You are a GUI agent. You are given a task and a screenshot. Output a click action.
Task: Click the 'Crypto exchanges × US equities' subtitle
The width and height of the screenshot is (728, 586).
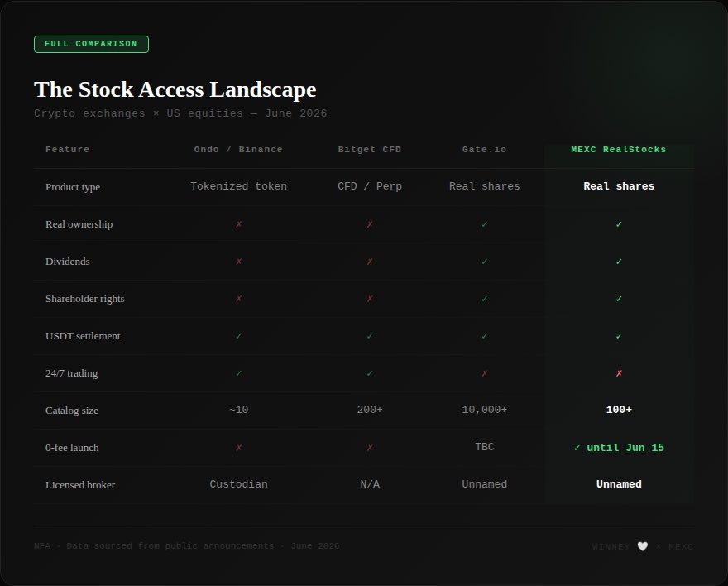pyautogui.click(x=180, y=113)
